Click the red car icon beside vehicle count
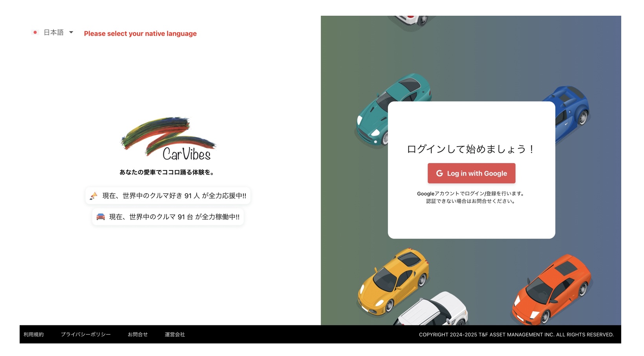Viewport: 644px width, 356px height. coord(101,217)
